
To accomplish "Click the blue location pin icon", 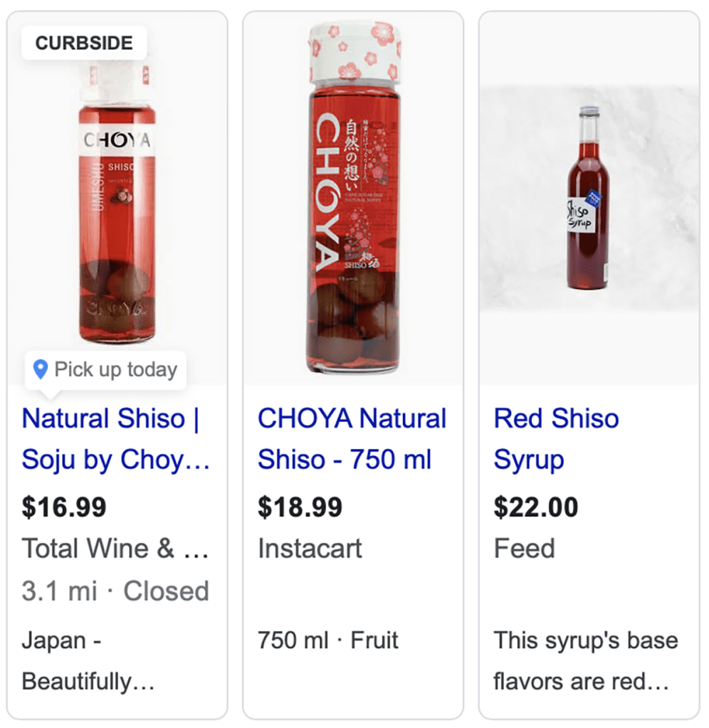I will pyautogui.click(x=41, y=369).
